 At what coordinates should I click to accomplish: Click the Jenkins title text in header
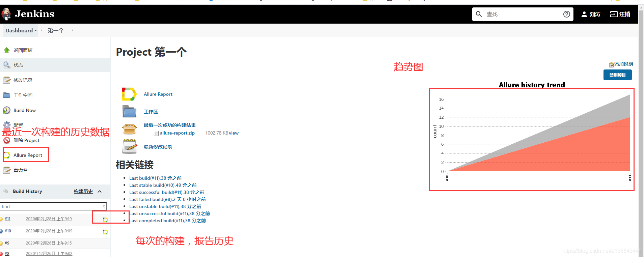pos(34,14)
